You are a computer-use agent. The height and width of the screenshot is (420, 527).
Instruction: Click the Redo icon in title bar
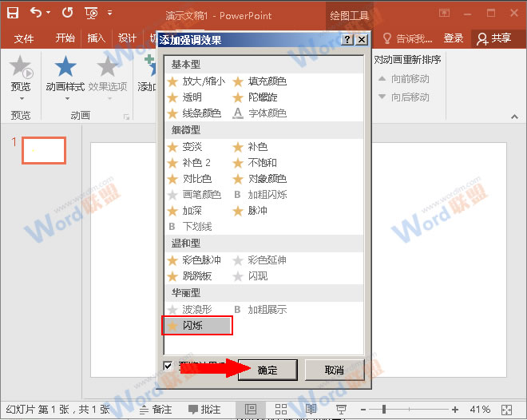tap(67, 14)
